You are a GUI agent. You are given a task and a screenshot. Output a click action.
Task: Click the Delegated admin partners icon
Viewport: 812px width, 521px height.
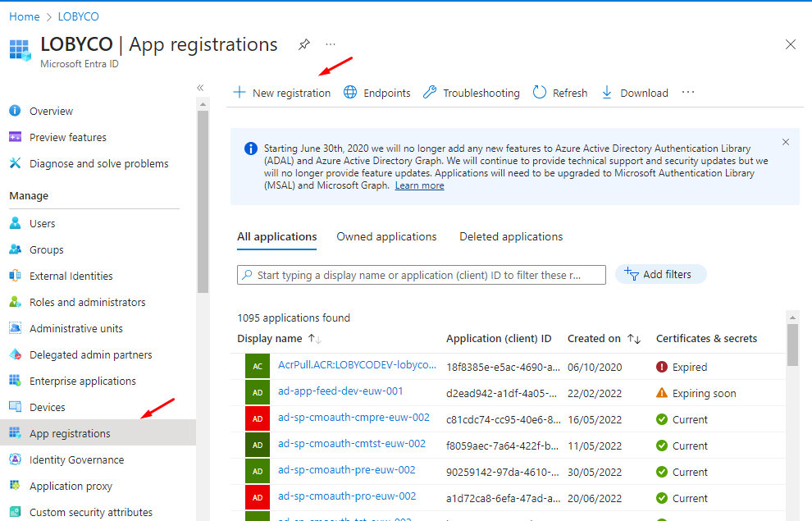click(15, 354)
